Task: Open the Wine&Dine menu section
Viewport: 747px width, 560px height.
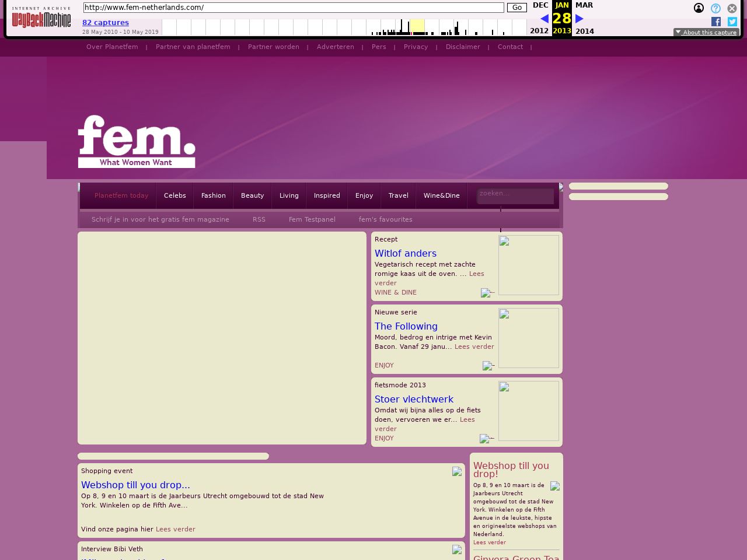Action: coord(441,196)
